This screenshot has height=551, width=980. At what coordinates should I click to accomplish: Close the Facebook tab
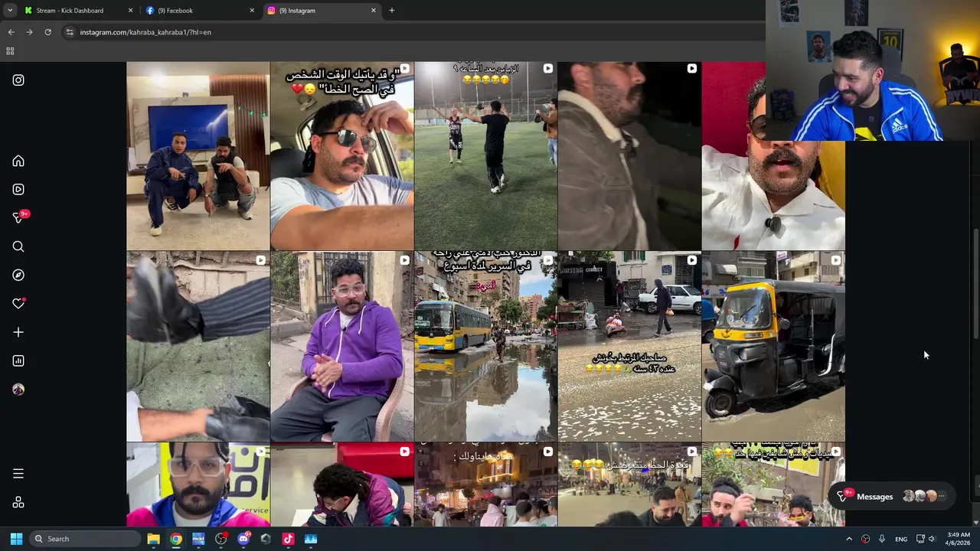pos(252,11)
